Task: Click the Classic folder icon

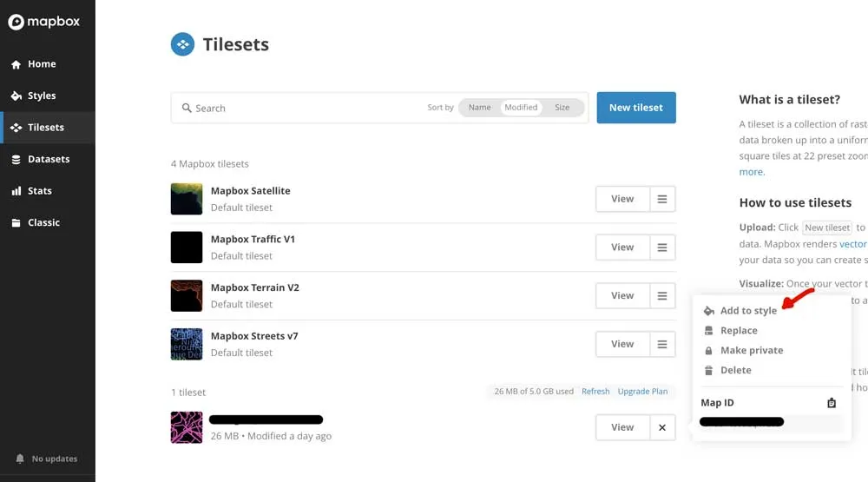Action: (16, 222)
